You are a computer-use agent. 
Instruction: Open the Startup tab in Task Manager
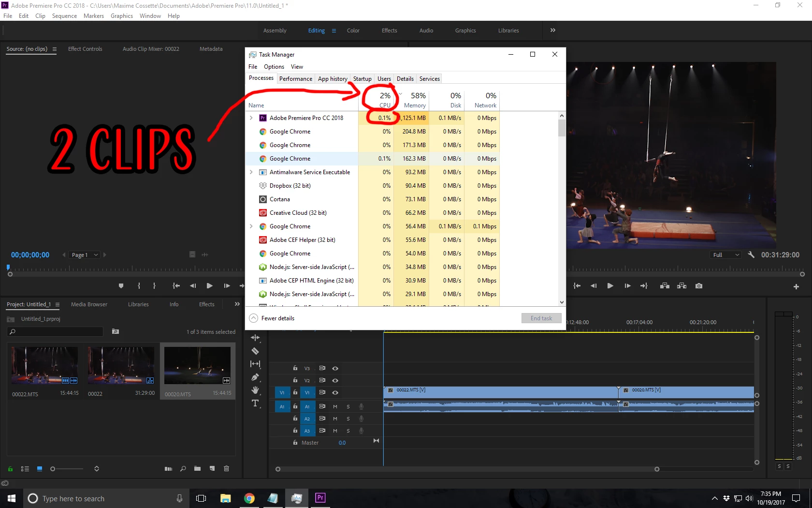pyautogui.click(x=362, y=79)
